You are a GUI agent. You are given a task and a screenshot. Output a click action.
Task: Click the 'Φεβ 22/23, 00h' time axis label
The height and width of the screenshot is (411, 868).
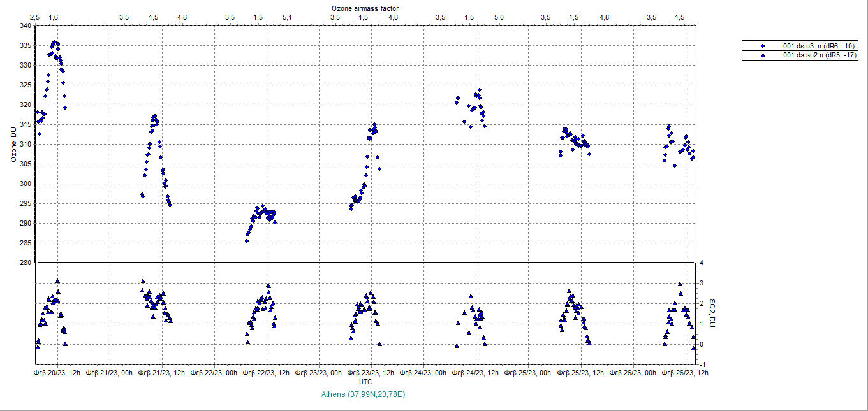(x=214, y=373)
